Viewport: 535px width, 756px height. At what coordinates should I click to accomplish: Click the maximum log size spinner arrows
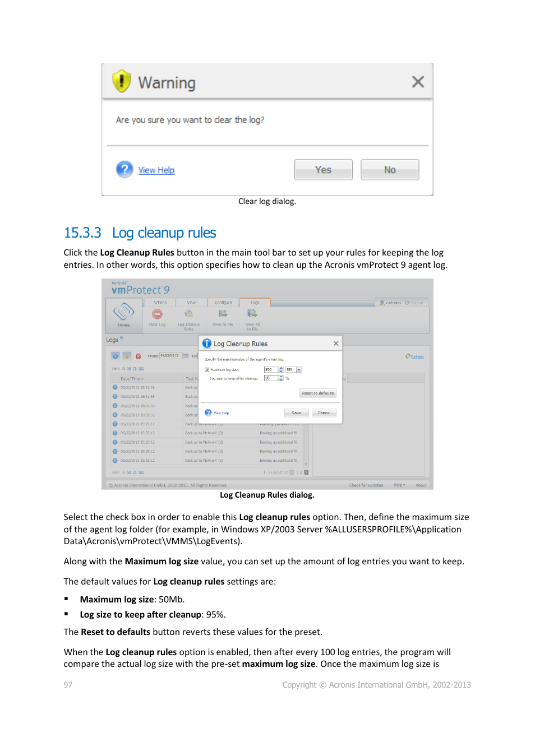281,370
